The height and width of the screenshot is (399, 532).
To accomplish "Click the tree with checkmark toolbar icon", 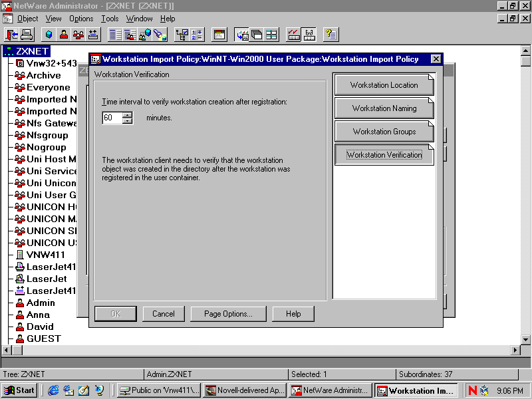I will (182, 35).
